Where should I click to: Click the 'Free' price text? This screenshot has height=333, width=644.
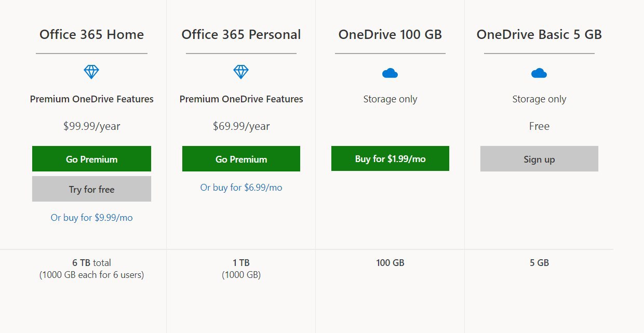tap(539, 126)
